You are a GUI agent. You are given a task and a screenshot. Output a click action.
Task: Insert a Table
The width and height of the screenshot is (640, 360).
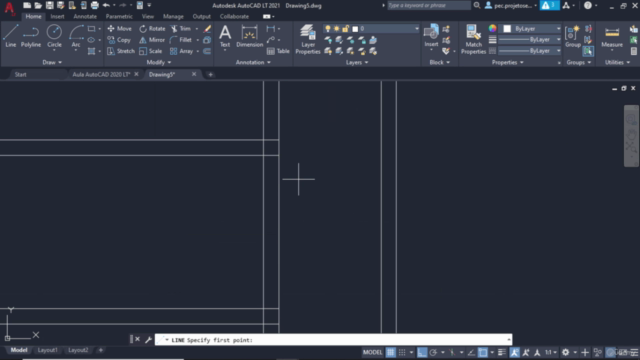278,51
